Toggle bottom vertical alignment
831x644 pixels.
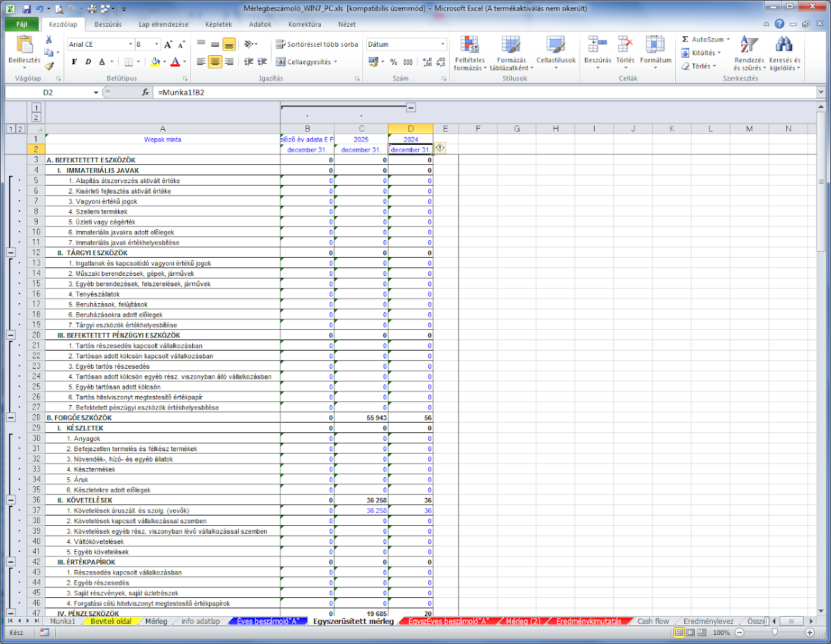click(x=229, y=44)
